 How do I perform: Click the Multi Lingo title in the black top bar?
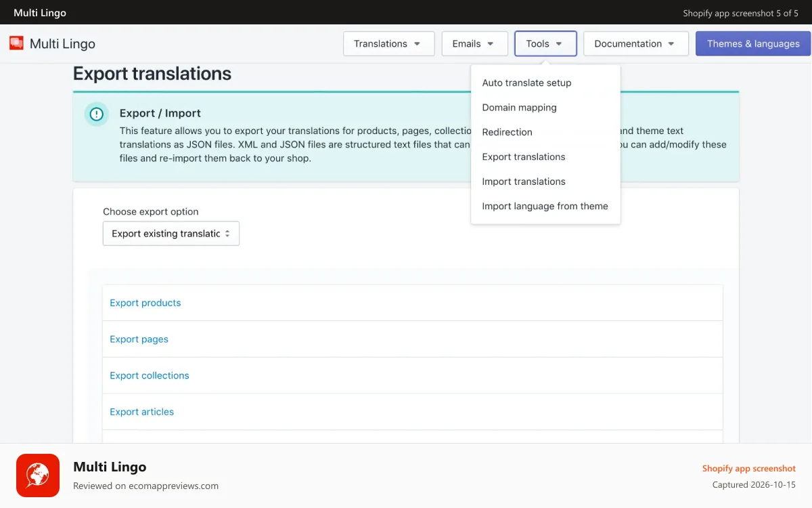coord(40,13)
